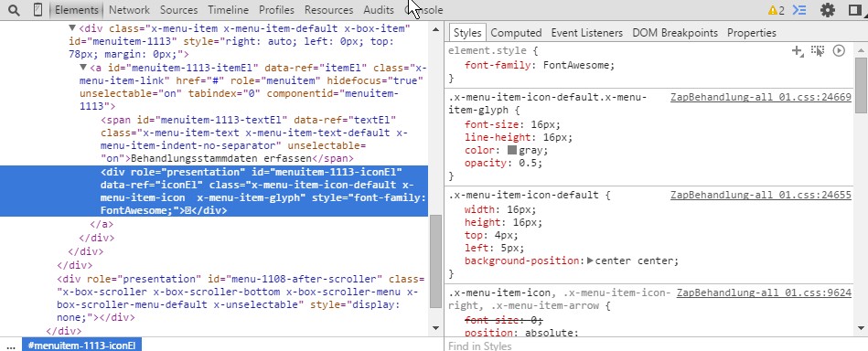Click the DOM tree scrollbar up arrow
Viewport: 868px width, 351px height.
tap(436, 28)
